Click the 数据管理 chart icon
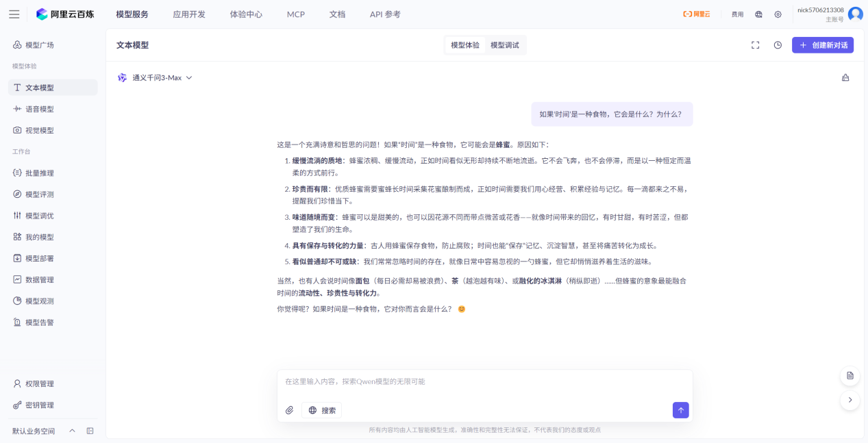This screenshot has width=868, height=443. coord(17,279)
